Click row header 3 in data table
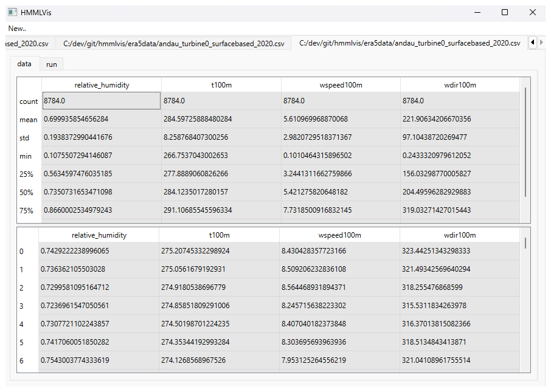 [x=22, y=306]
